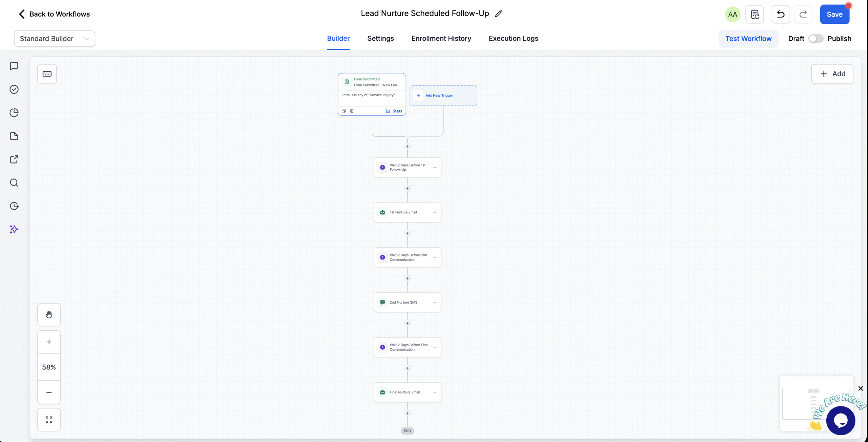This screenshot has height=442, width=868.
Task: Duplicate the Form Submitted trigger
Action: coord(344,111)
